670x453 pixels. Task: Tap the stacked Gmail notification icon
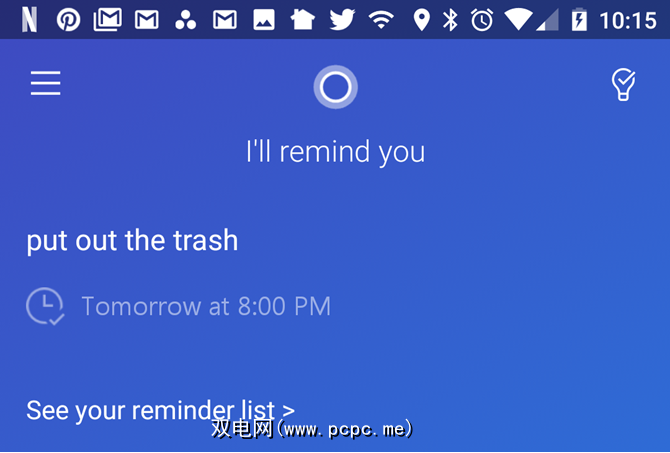[x=108, y=20]
